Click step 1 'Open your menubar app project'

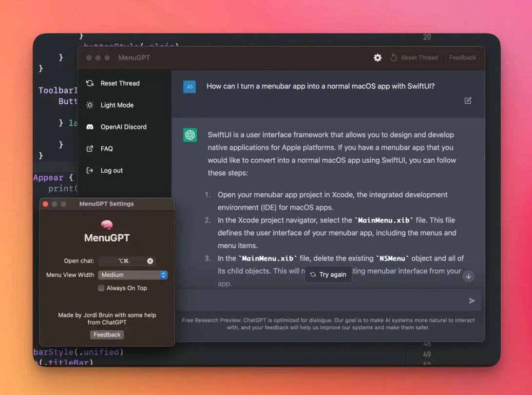click(332, 201)
